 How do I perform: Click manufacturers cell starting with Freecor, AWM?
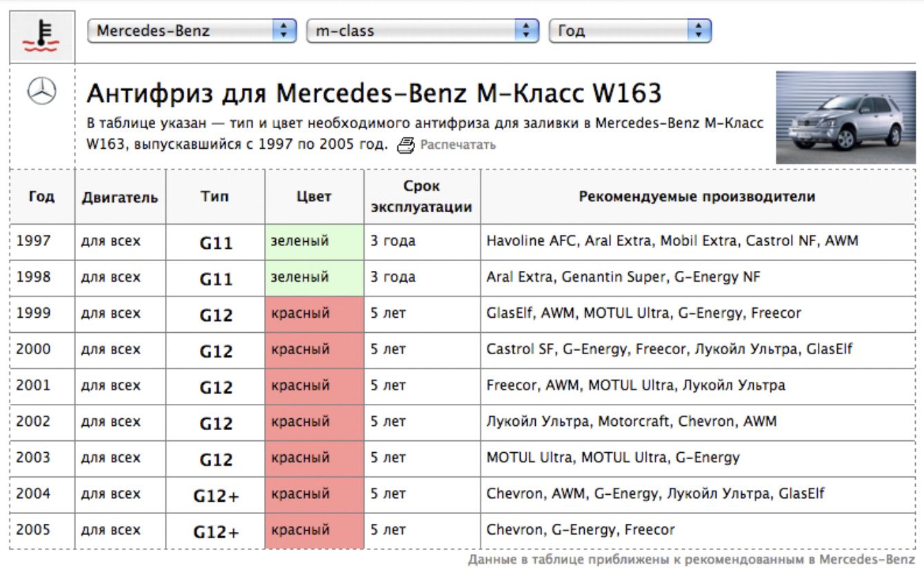click(698, 386)
